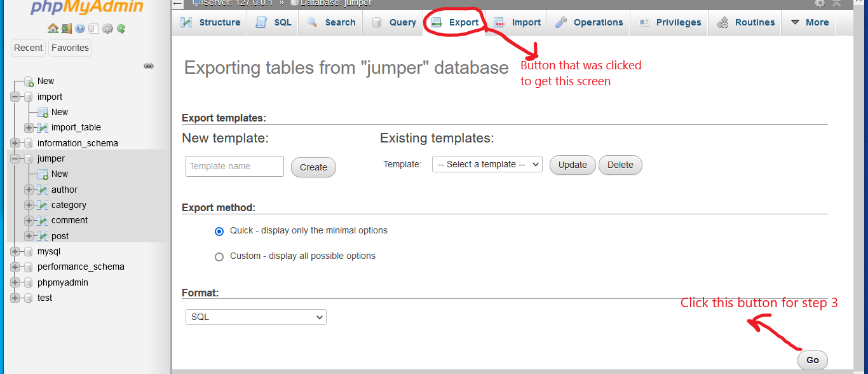Reload the navigation panel with the green refresh icon

point(121,29)
